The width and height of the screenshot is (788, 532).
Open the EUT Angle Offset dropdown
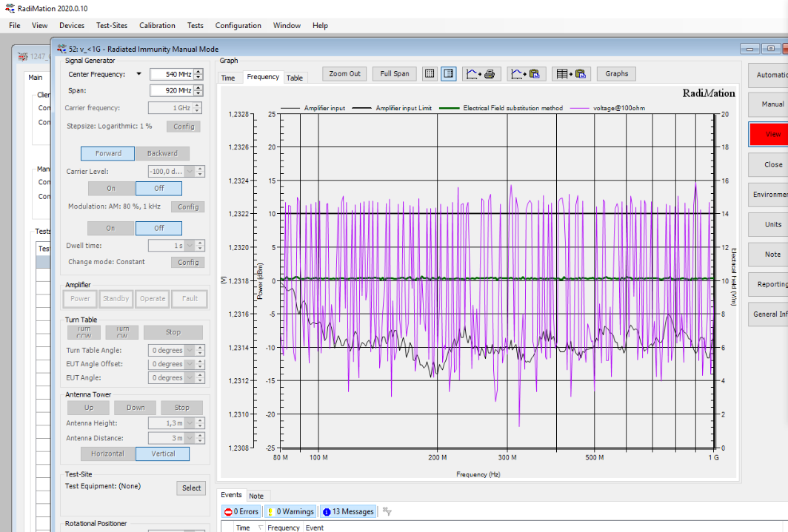click(190, 364)
